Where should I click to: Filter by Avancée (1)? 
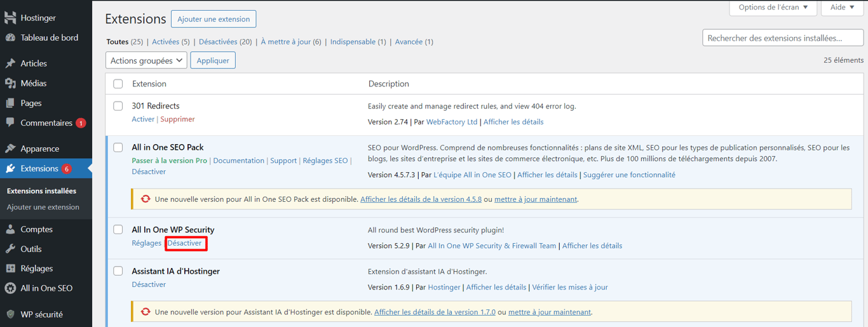pos(414,42)
